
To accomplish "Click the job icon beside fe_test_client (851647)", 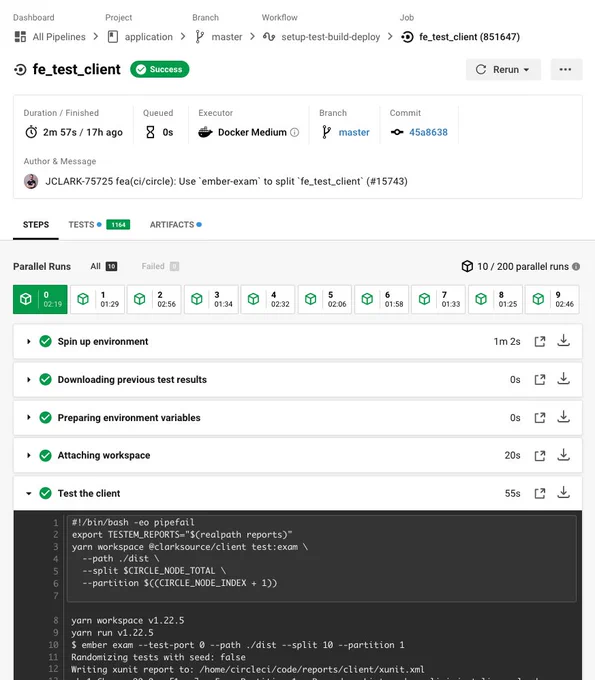I will coord(407,37).
